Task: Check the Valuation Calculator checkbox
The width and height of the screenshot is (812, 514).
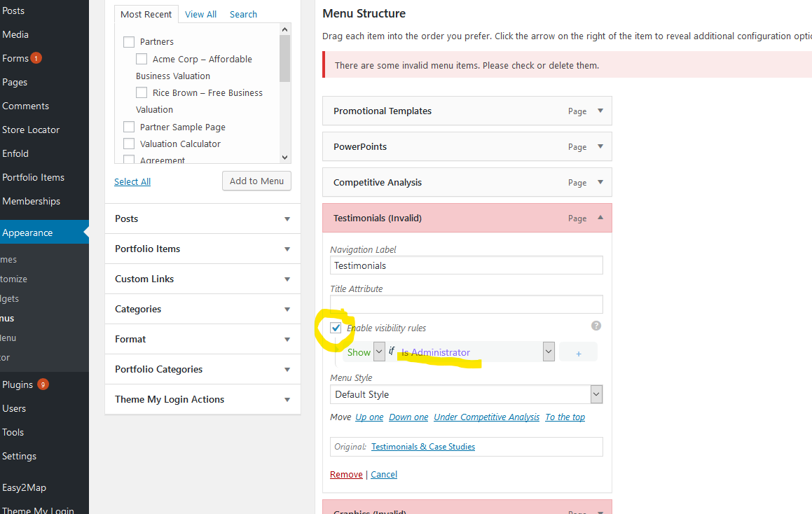Action: 129,143
